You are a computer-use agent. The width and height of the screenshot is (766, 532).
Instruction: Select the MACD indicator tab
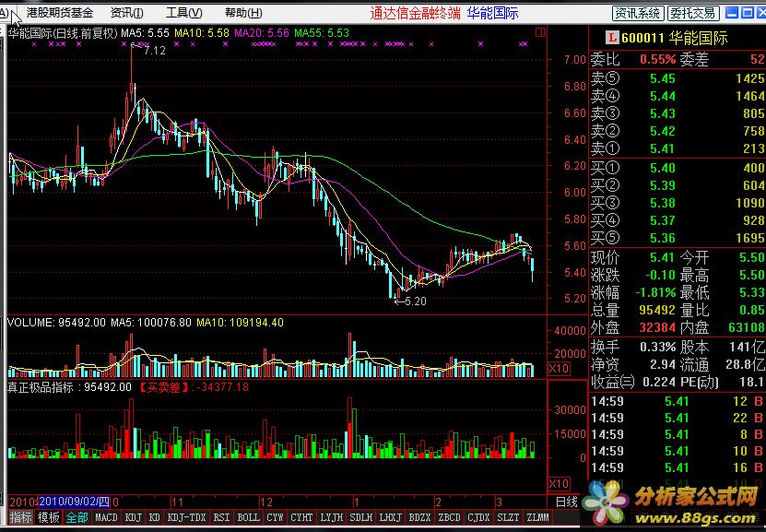(106, 517)
